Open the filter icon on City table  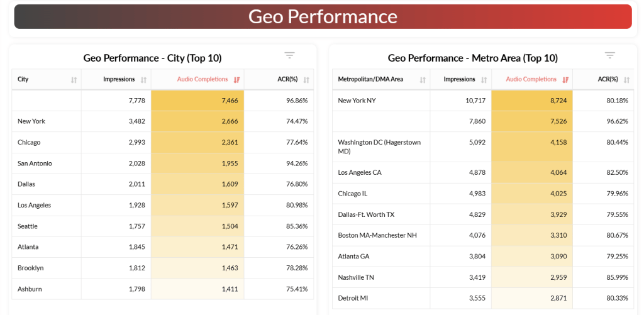pyautogui.click(x=289, y=55)
